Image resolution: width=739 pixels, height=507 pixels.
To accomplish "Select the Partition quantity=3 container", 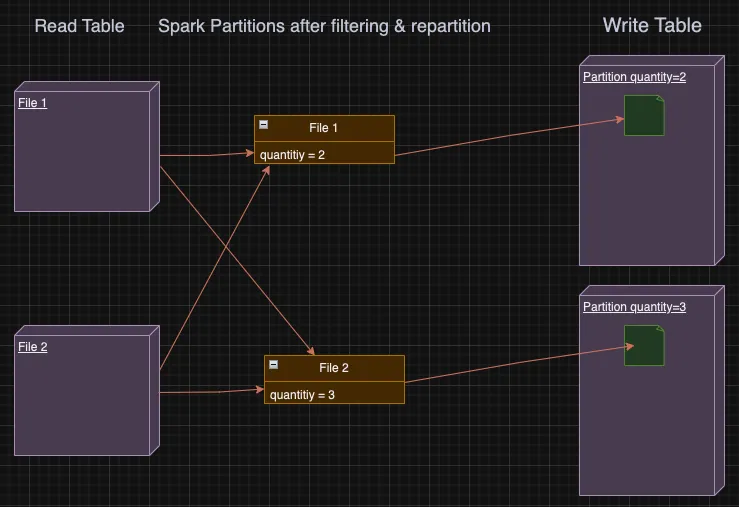I will point(652,391).
